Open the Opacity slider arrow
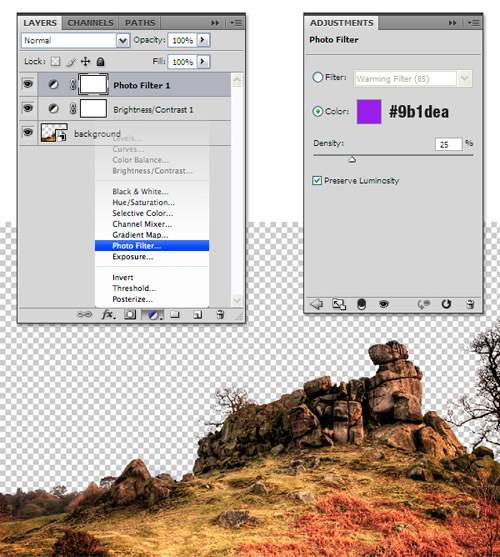Screen dimensions: 500x557 (x=203, y=40)
